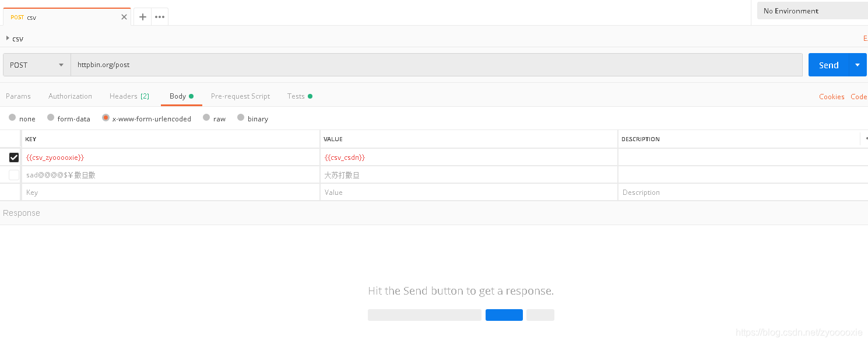Expand the csv request name arrow
This screenshot has width=868, height=343.
point(8,38)
